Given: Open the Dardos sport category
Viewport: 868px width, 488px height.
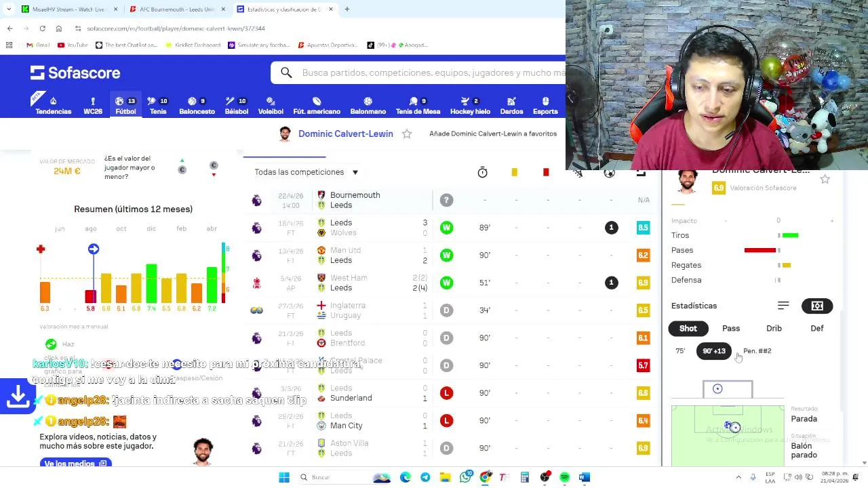Looking at the screenshot, I should 511,106.
